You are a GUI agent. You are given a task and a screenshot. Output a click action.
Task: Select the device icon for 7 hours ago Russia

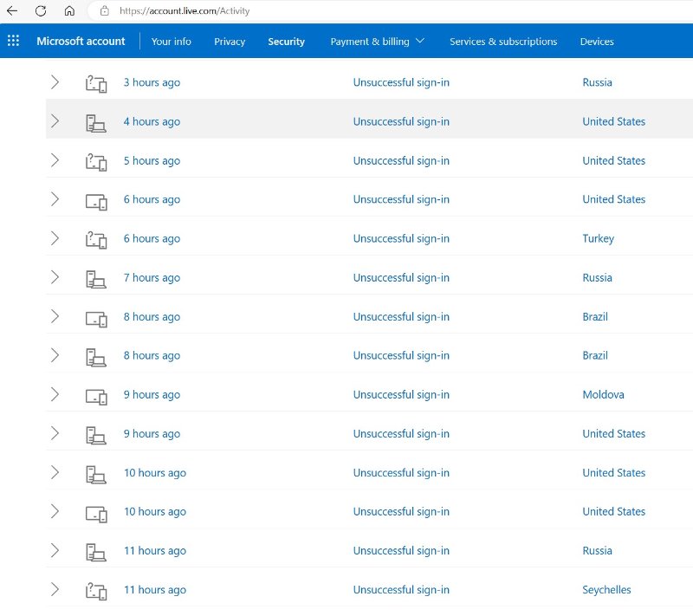[96, 278]
